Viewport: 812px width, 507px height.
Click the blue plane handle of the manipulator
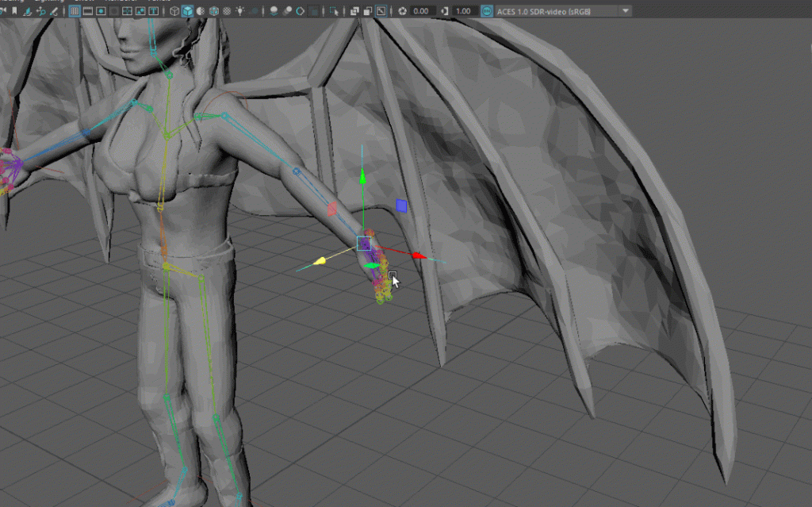coord(401,205)
